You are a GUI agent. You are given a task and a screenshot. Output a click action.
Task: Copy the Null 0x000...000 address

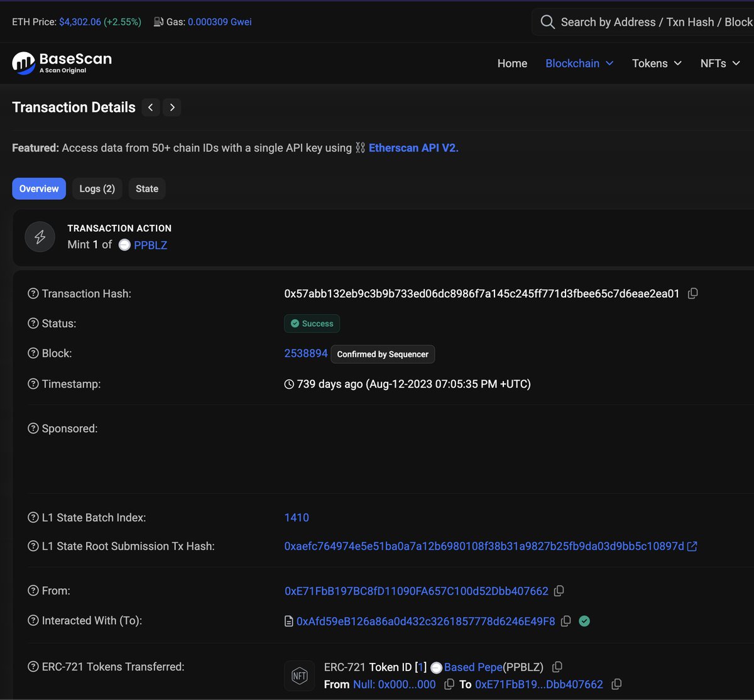click(449, 684)
